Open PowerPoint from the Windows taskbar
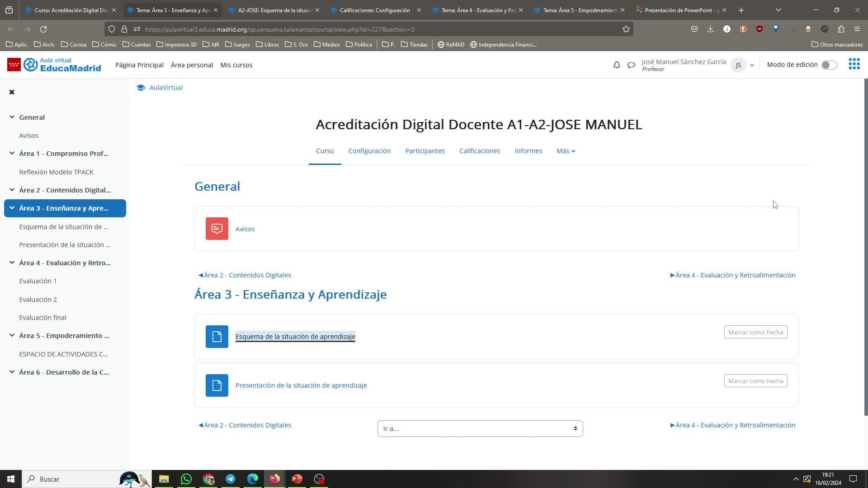The image size is (868, 488). [x=297, y=479]
